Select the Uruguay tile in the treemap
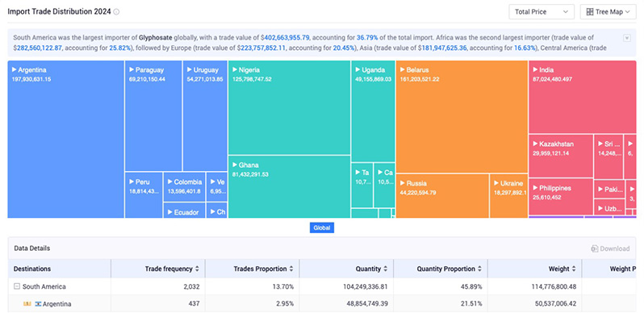This screenshot has width=644, height=313. point(205,116)
